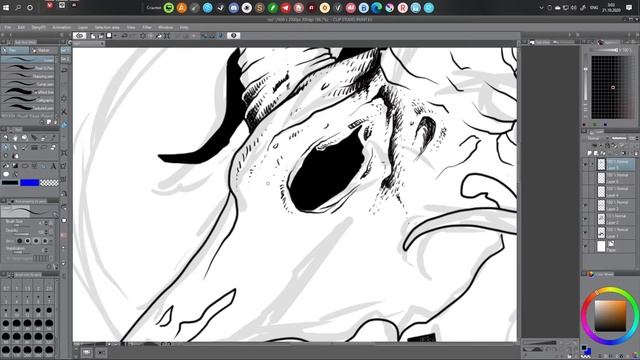Screen dimensions: 640x360
Task: Pick the blue sub color swatch
Action: 30,182
